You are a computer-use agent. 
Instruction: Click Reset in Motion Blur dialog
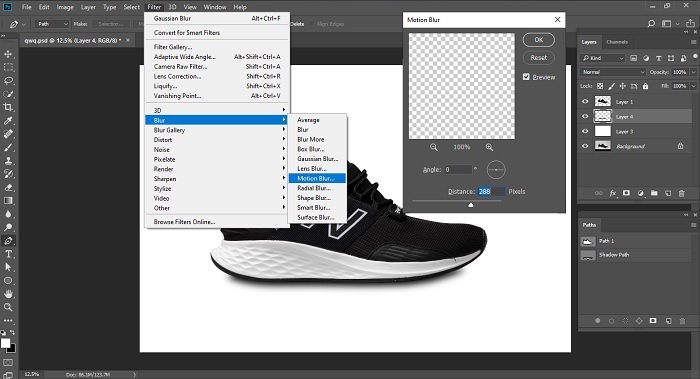point(539,58)
